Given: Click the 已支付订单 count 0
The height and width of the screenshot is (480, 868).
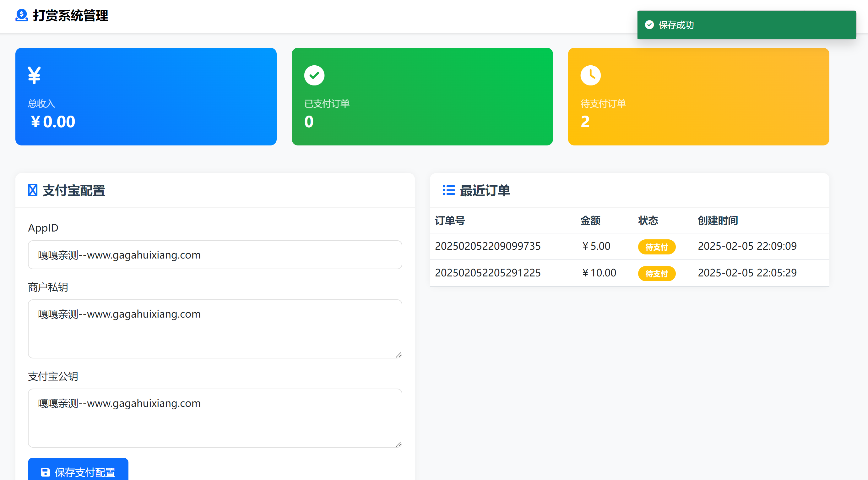Looking at the screenshot, I should point(309,122).
